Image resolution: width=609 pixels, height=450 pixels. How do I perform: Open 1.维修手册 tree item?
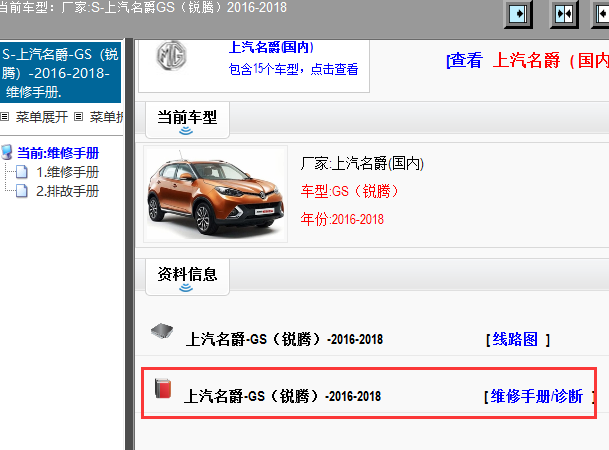(68, 172)
